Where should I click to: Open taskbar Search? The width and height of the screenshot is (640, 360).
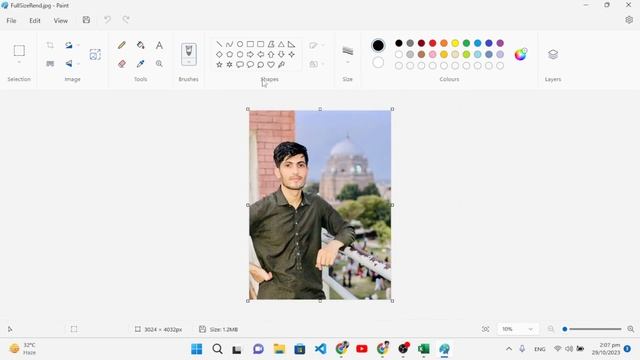217,349
